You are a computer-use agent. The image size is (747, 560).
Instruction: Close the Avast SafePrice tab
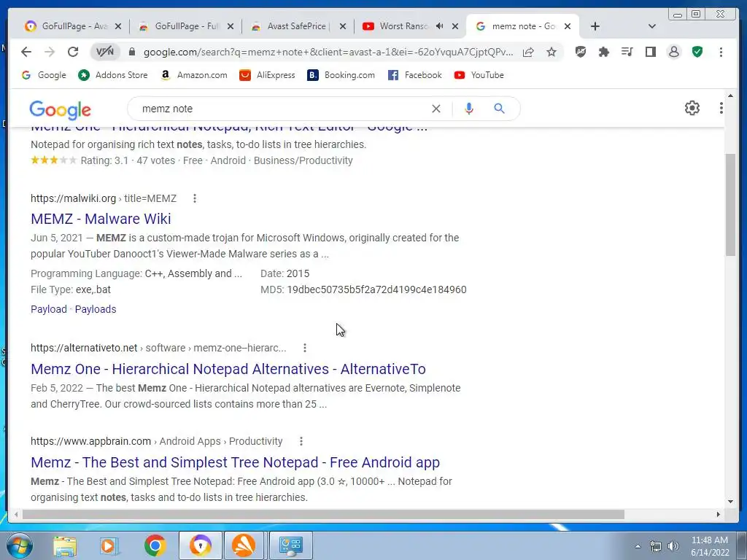pos(343,26)
